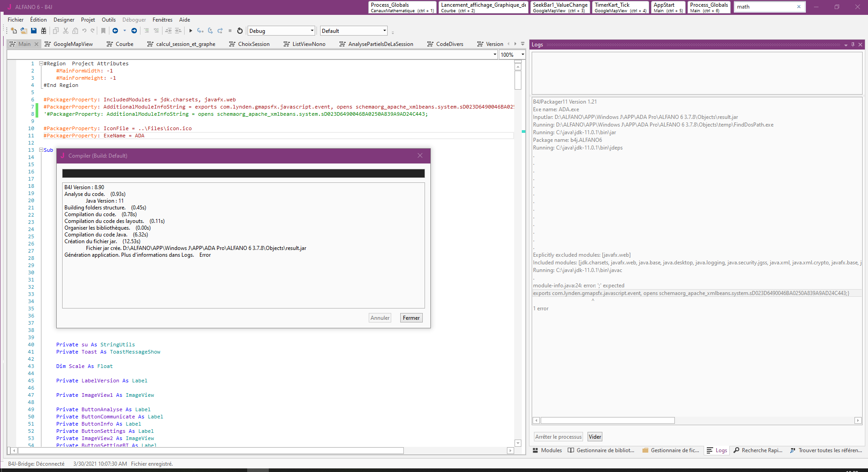Open the Fichier menu
Image resolution: width=868 pixels, height=472 pixels.
pyautogui.click(x=16, y=20)
